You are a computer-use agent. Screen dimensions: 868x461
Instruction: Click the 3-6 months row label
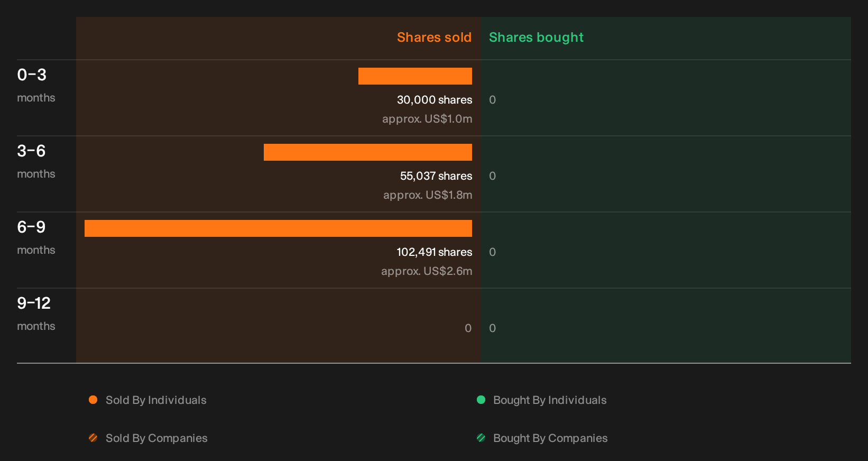36,162
